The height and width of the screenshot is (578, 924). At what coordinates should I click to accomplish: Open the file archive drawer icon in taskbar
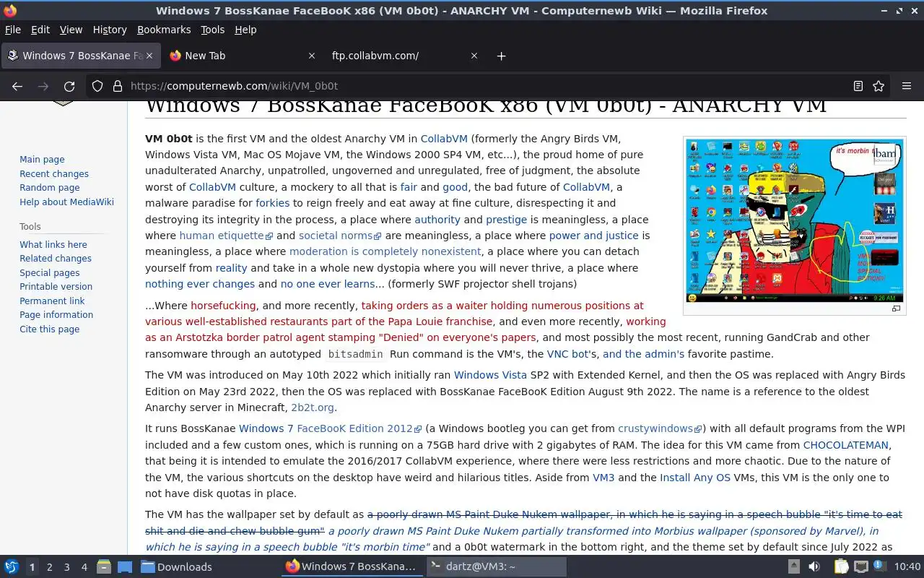103,566
